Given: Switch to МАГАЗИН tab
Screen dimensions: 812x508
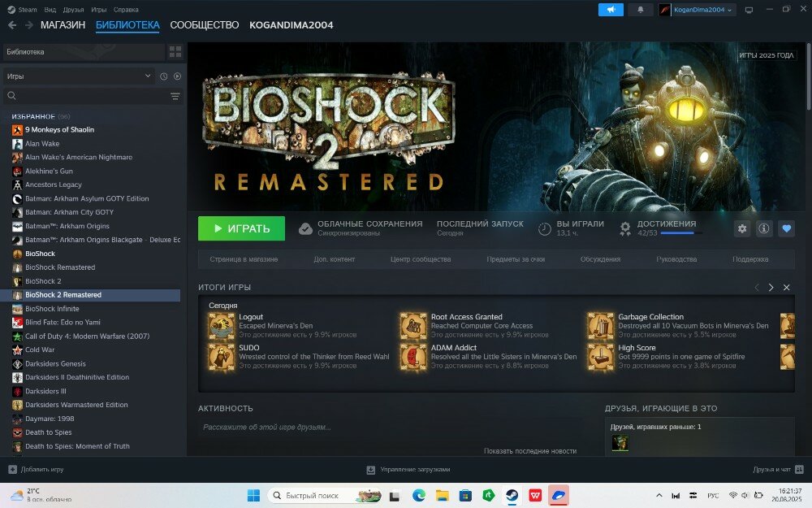Looking at the screenshot, I should pos(63,25).
